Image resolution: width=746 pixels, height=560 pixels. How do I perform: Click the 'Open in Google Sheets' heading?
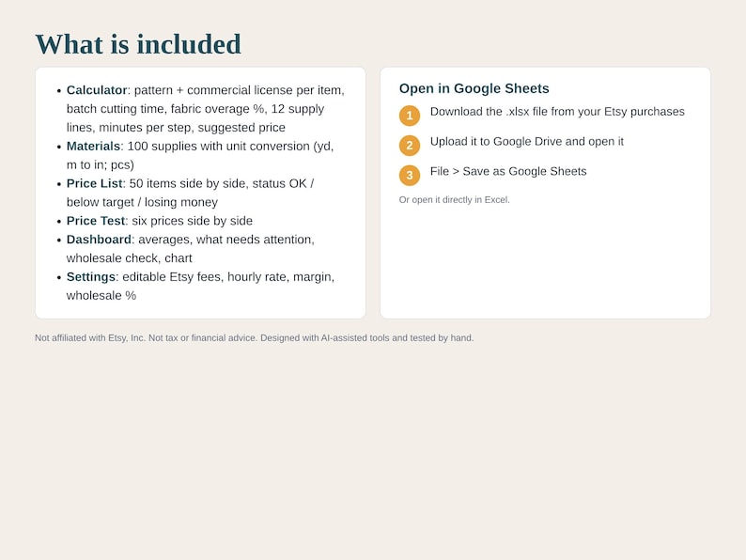pos(474,88)
